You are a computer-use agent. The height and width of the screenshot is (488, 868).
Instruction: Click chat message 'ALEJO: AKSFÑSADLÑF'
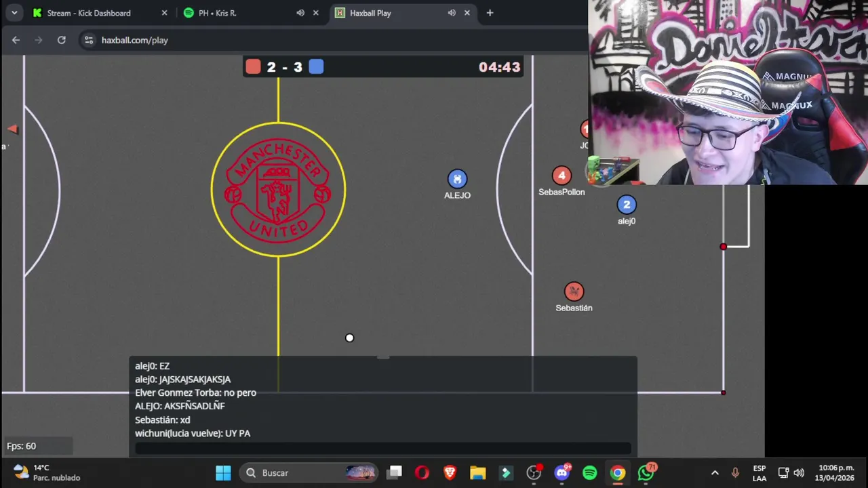[x=180, y=406]
